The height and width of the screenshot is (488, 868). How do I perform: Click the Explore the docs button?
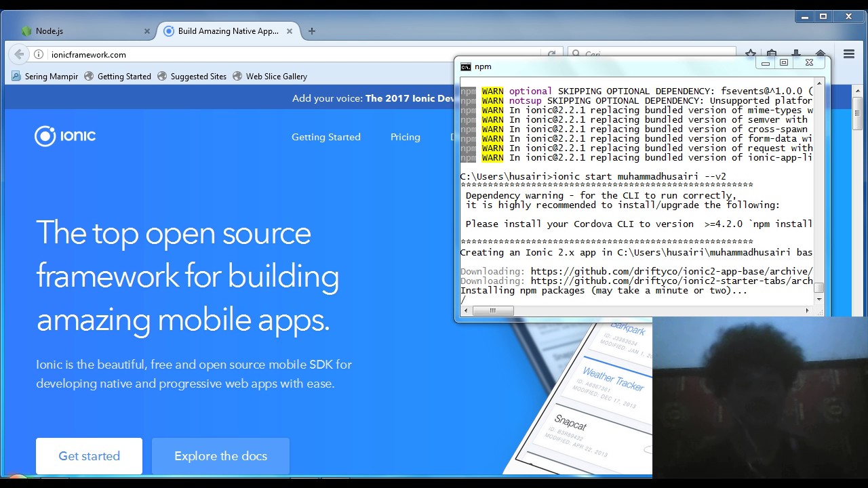pyautogui.click(x=220, y=456)
